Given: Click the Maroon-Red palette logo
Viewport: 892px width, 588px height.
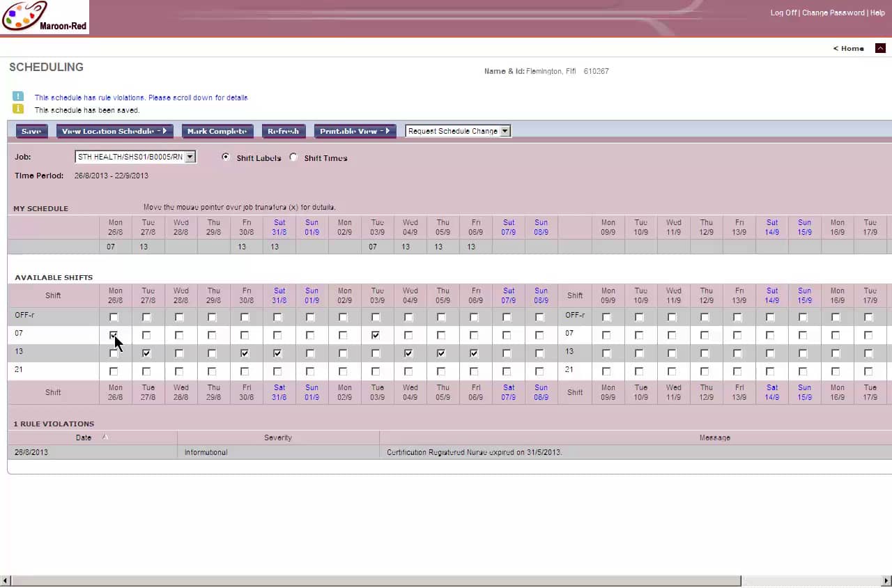Looking at the screenshot, I should coord(44,17).
